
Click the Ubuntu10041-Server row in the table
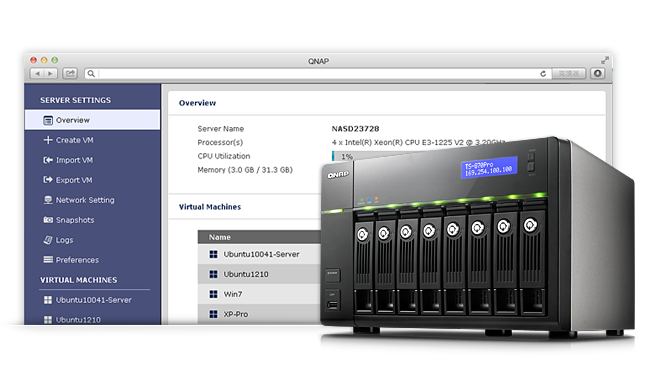(x=260, y=254)
